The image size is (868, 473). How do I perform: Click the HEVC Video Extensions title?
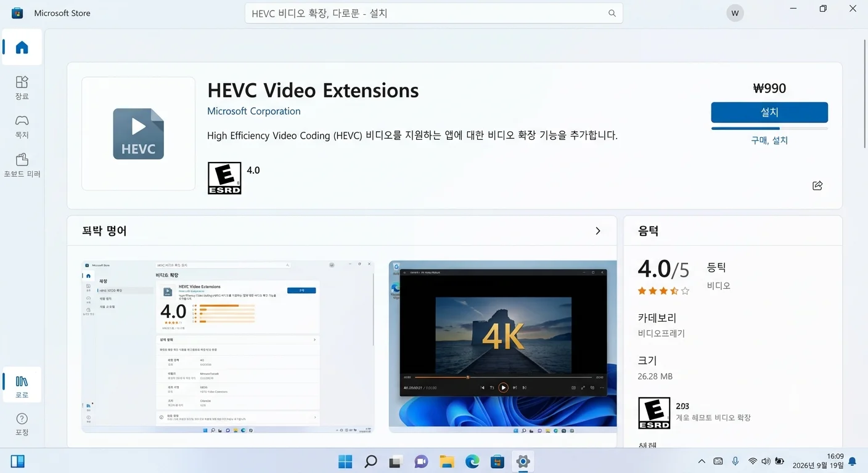(x=313, y=91)
